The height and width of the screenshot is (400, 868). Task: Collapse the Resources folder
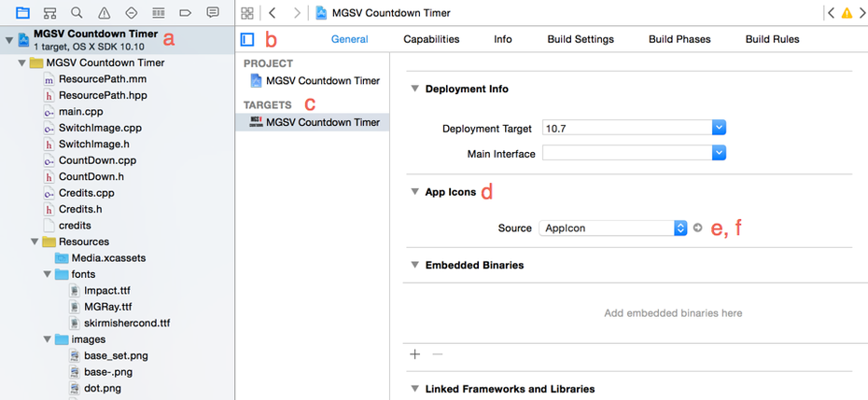(x=35, y=241)
